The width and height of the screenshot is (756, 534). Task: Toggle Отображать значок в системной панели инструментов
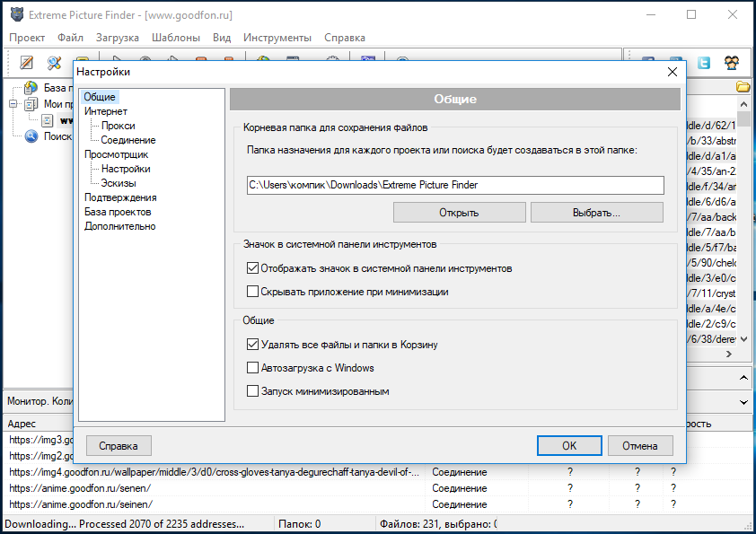[x=252, y=268]
